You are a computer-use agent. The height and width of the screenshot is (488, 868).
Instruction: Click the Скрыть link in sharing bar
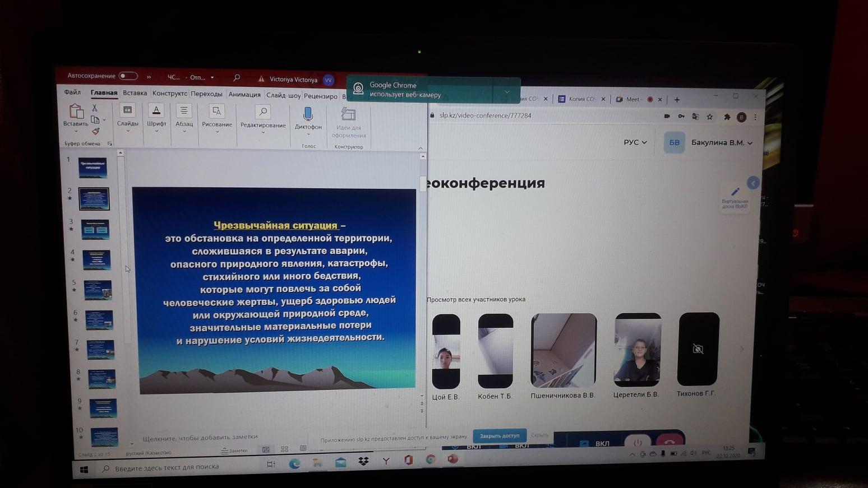[x=539, y=435]
